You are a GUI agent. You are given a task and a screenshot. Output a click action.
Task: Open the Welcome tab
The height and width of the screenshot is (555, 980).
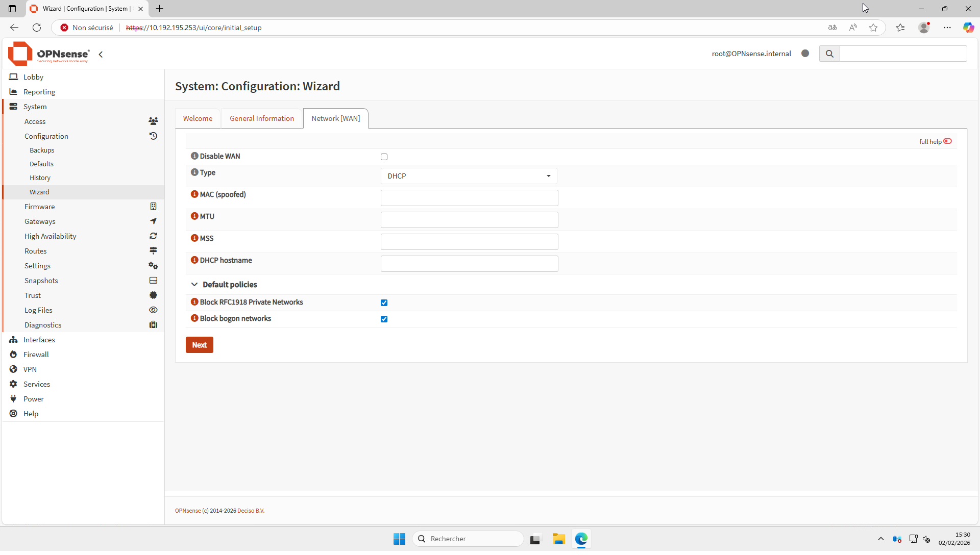pyautogui.click(x=198, y=118)
